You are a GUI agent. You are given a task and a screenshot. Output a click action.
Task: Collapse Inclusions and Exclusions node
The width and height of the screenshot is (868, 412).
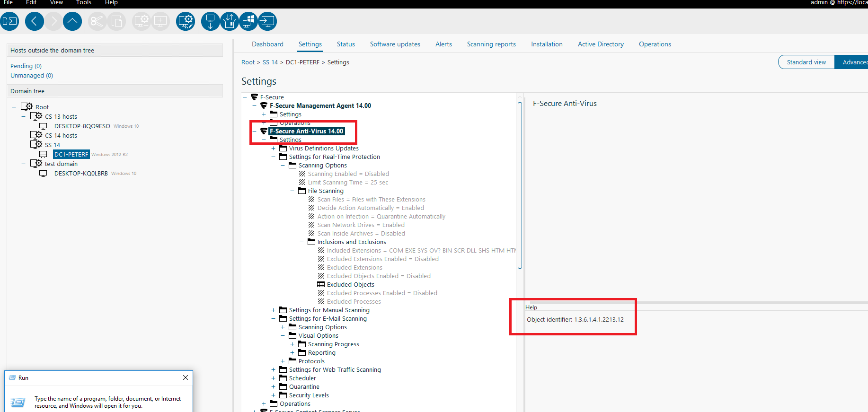pos(301,242)
